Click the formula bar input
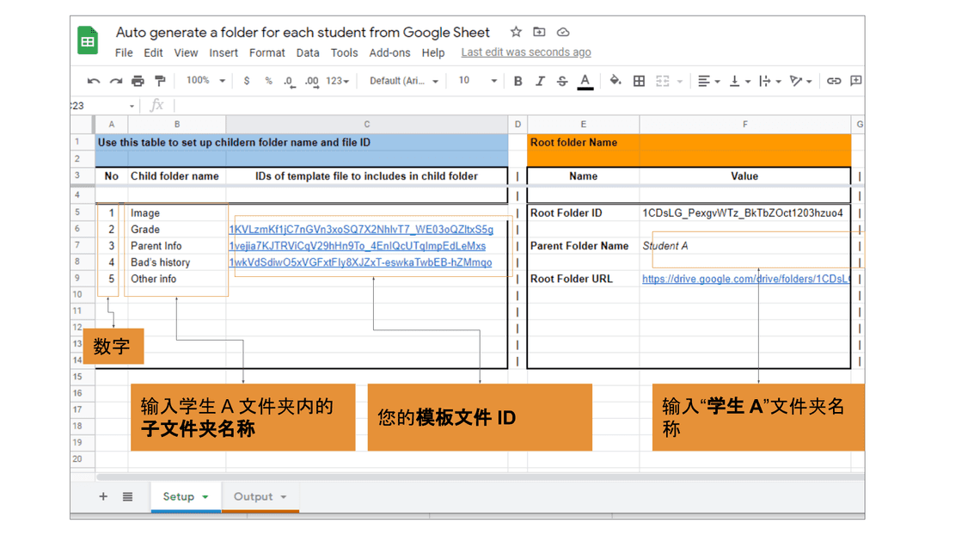980x535 pixels. coord(516,105)
